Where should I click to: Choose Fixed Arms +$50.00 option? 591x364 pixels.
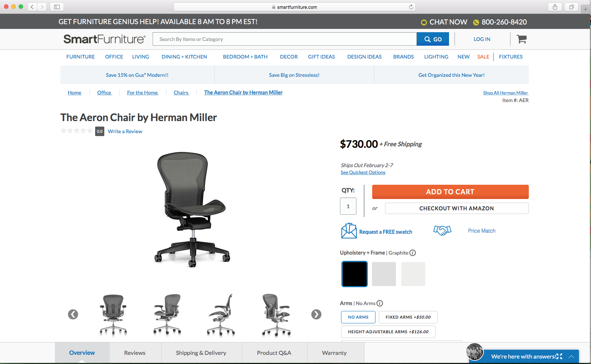point(408,317)
